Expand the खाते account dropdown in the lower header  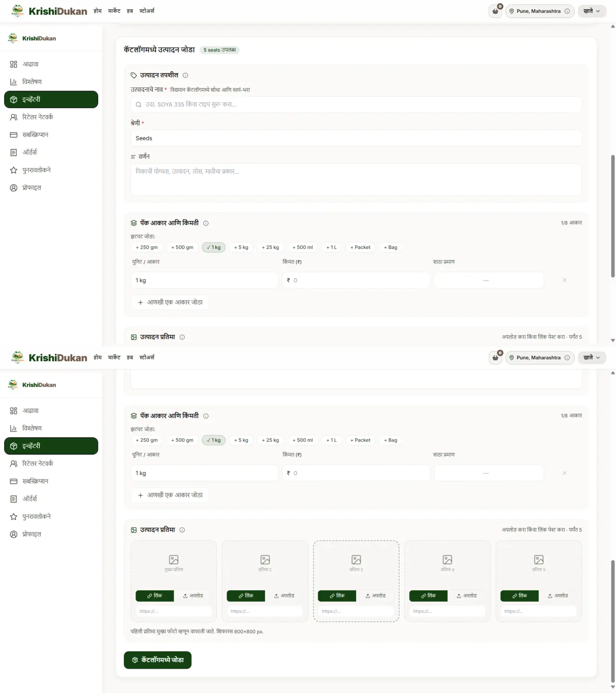click(592, 358)
